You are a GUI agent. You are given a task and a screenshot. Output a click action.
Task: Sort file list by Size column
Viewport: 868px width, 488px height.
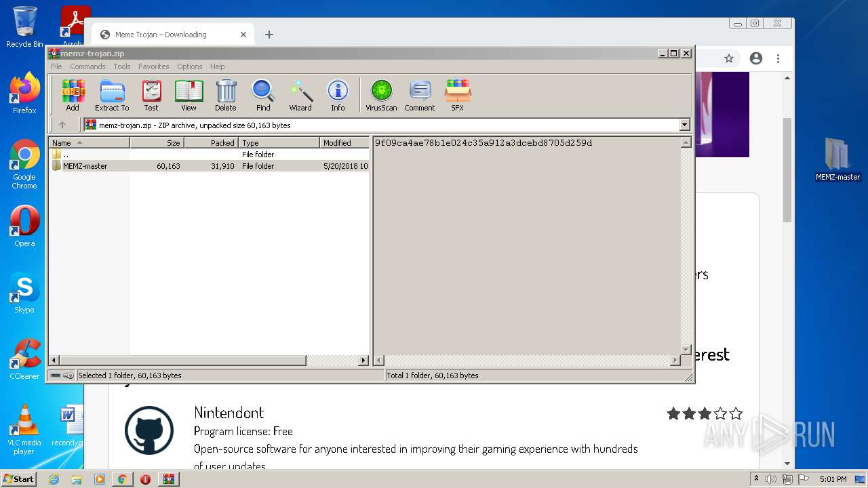[x=157, y=142]
